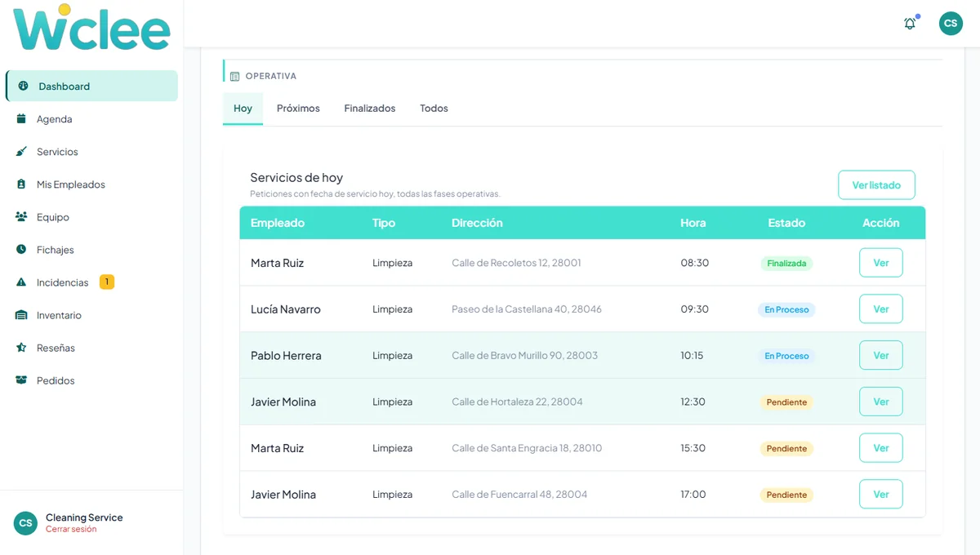Click the Equipo people icon

[21, 216]
